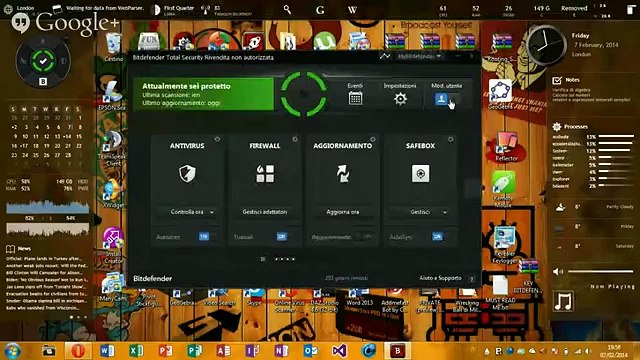Launch Excel from the taskbar
This screenshot has height=360, width=640.
point(136,351)
